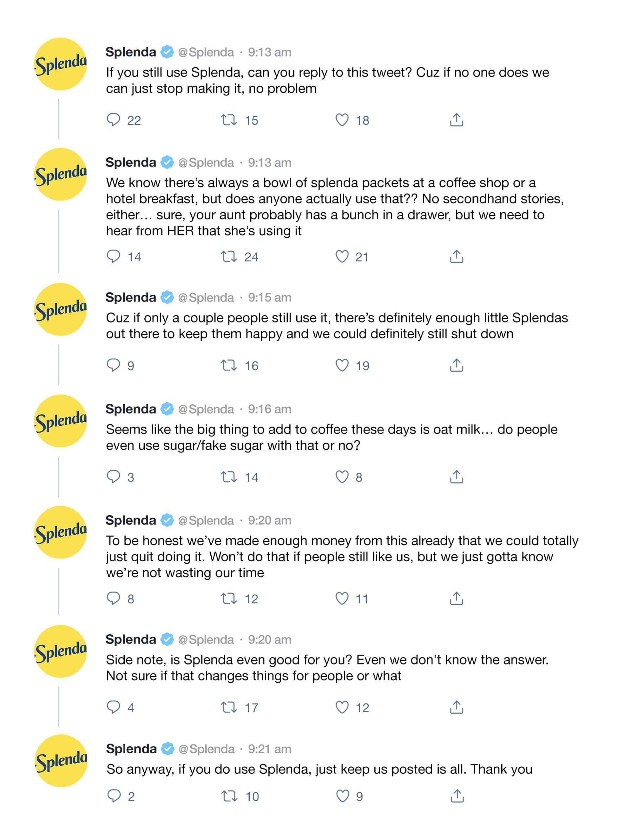Reply to the 9:15 am tweet

[113, 365]
